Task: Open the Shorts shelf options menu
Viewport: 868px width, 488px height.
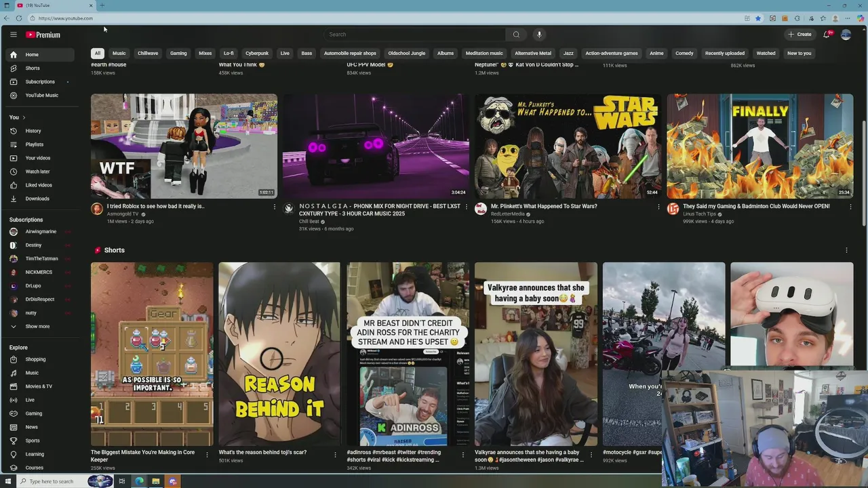Action: click(x=846, y=250)
